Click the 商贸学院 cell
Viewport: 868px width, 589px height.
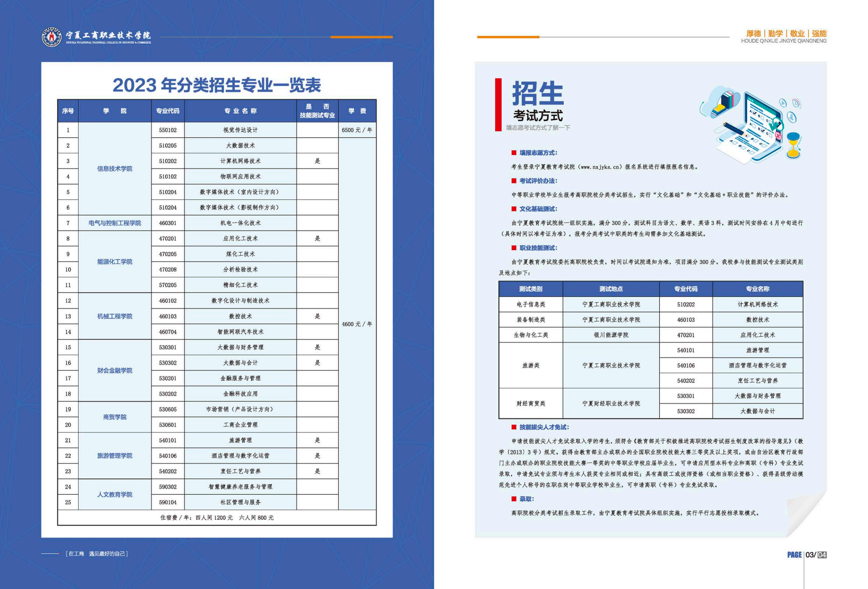pos(115,417)
